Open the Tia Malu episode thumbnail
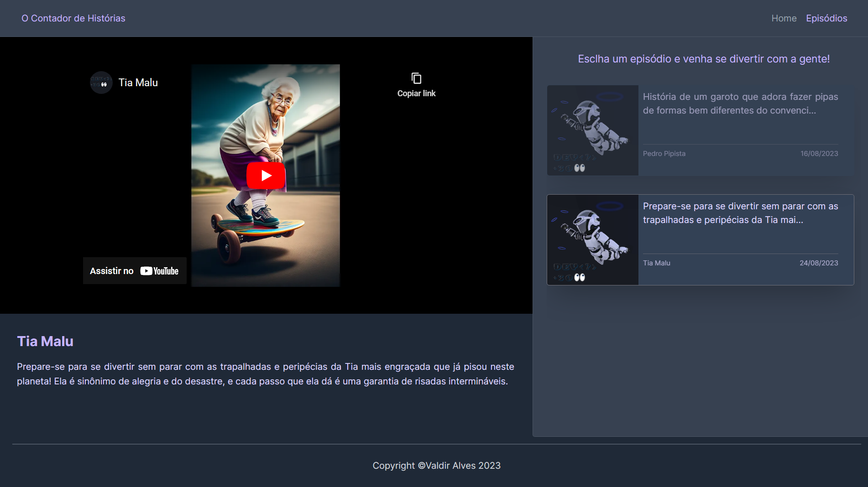Viewport: 868px width, 487px height. (x=593, y=240)
